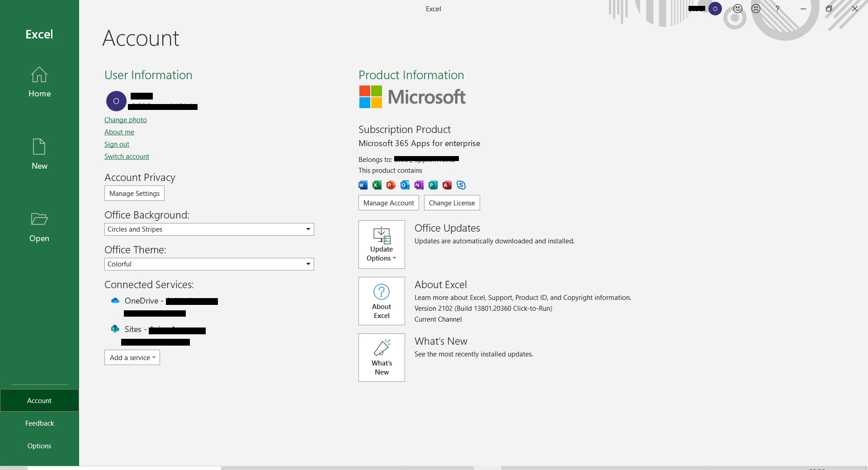
Task: Click the user avatar in title bar
Action: [715, 9]
